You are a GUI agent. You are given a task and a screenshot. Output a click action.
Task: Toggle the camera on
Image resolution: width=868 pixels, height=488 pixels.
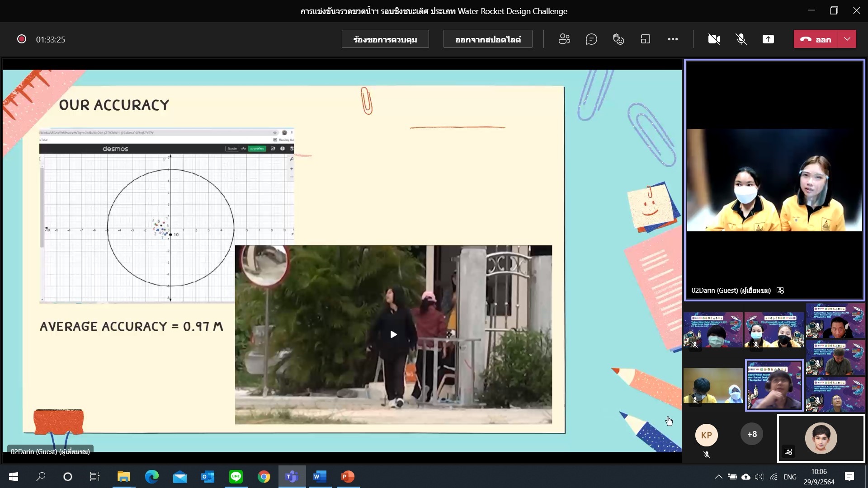click(714, 39)
